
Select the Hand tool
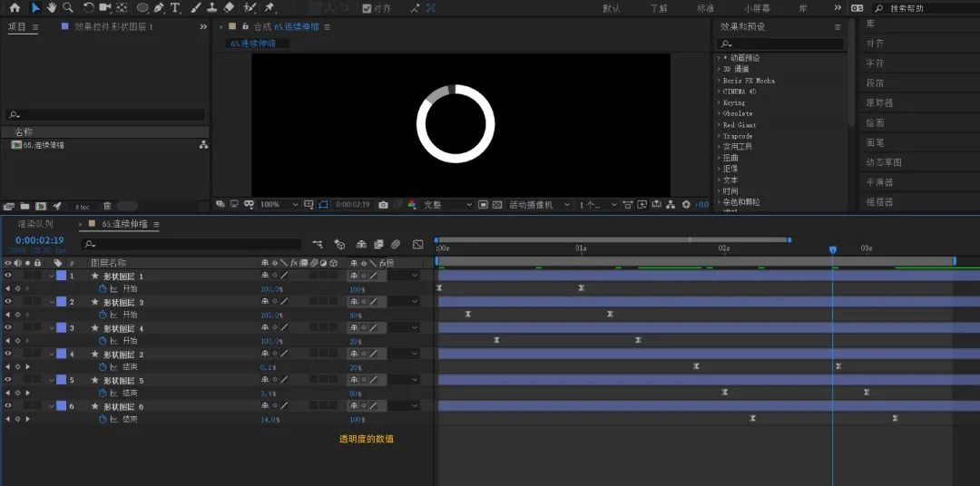click(x=51, y=7)
